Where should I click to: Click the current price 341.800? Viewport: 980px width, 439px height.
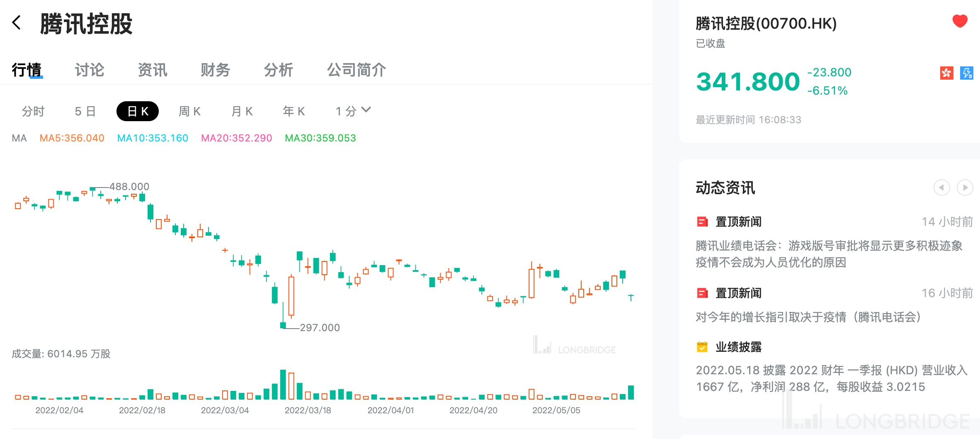748,82
